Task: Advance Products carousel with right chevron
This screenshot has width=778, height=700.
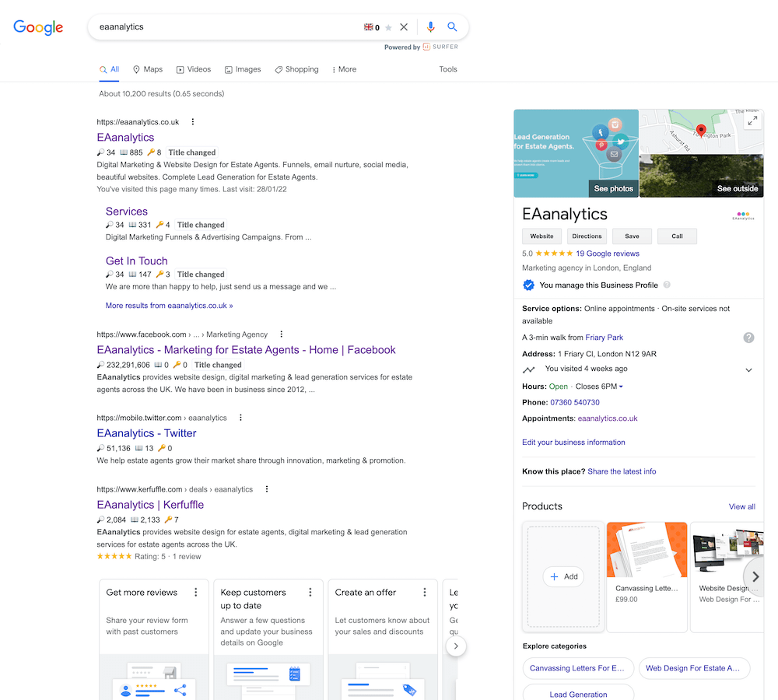Action: point(755,576)
